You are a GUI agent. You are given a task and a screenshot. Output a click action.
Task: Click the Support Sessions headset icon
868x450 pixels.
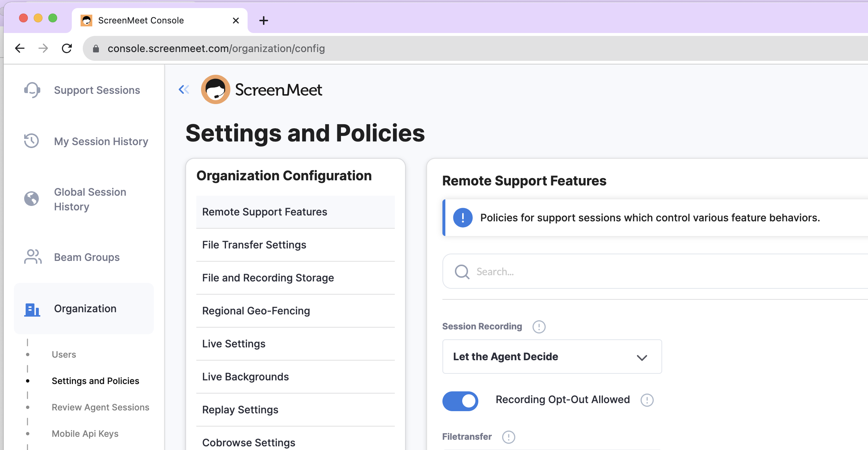coord(32,90)
